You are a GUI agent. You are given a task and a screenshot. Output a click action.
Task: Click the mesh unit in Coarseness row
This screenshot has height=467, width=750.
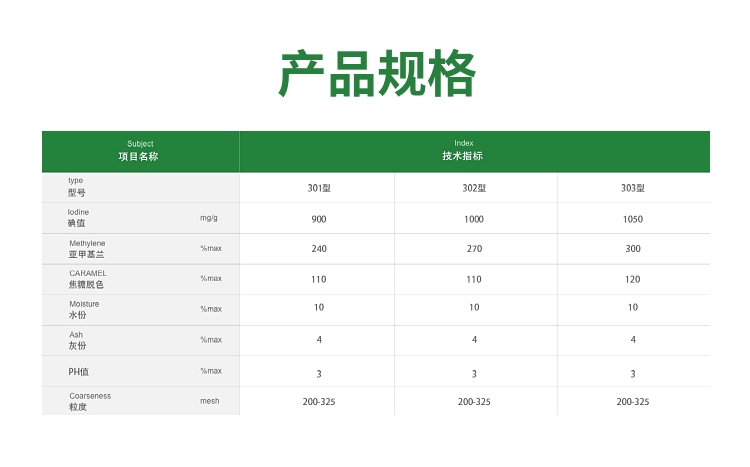[209, 401]
